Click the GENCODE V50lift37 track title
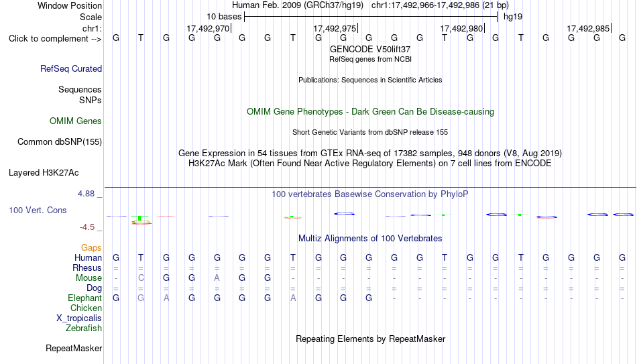Viewport: 637px width, 364px height. click(370, 49)
